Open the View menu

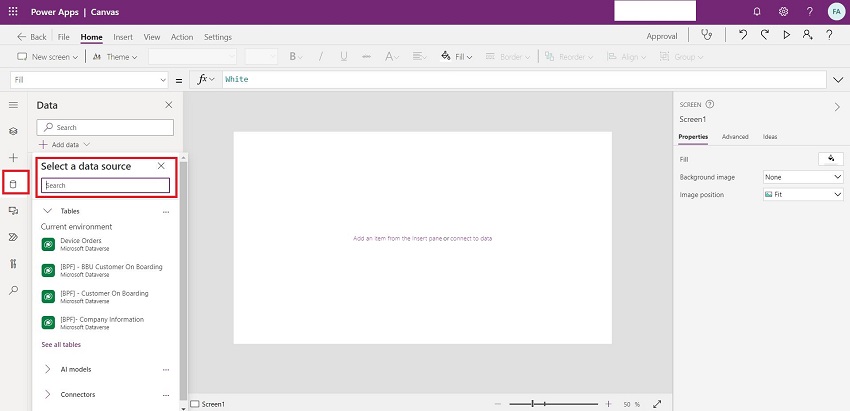coord(152,37)
